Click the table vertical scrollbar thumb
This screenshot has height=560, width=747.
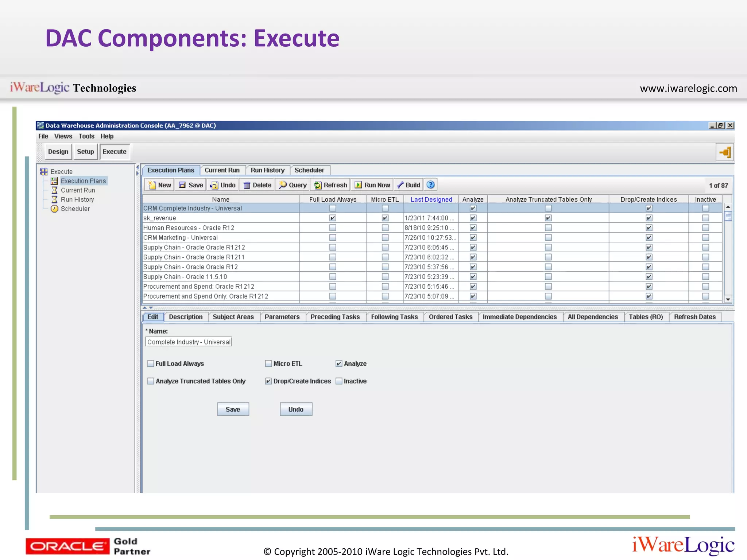point(728,216)
